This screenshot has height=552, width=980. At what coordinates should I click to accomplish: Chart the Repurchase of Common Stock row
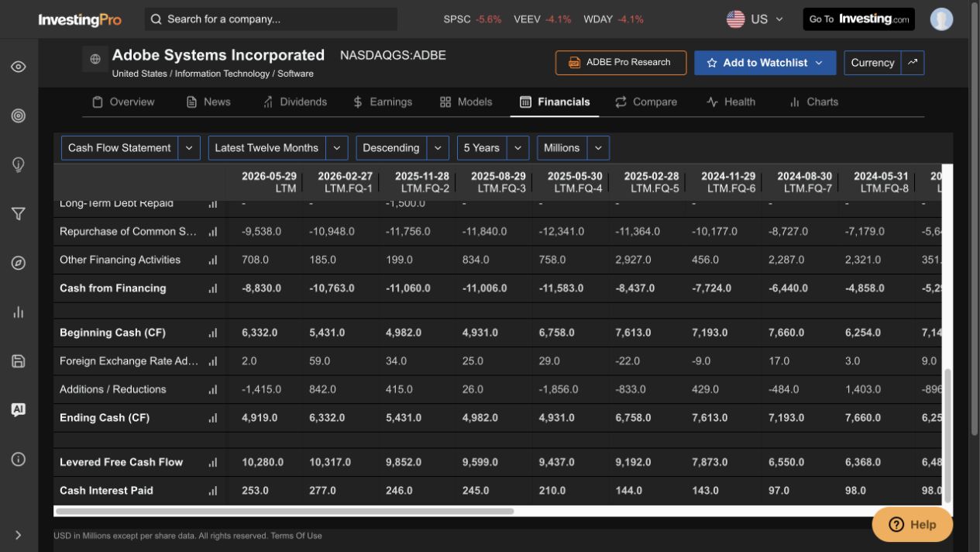coord(212,232)
